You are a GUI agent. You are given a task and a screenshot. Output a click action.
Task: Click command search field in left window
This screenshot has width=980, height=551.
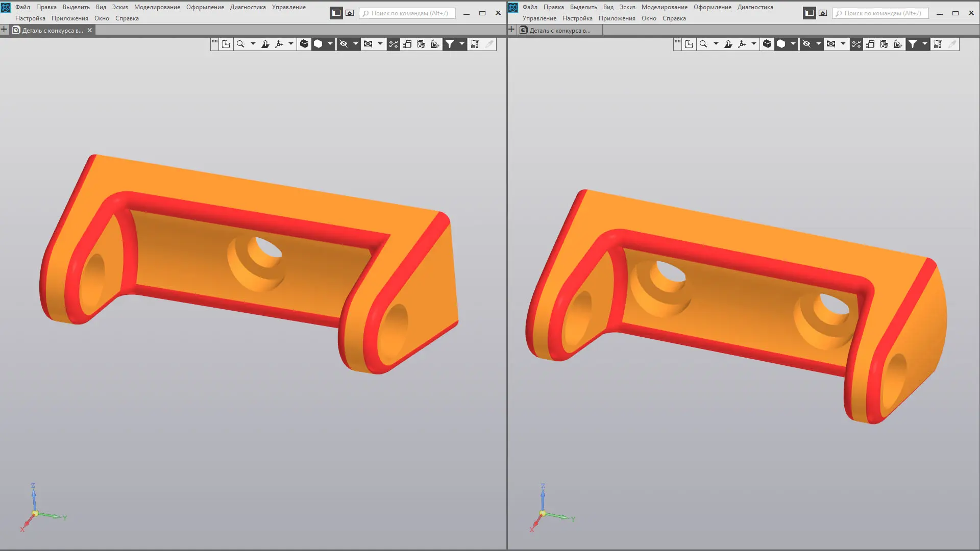click(x=408, y=13)
